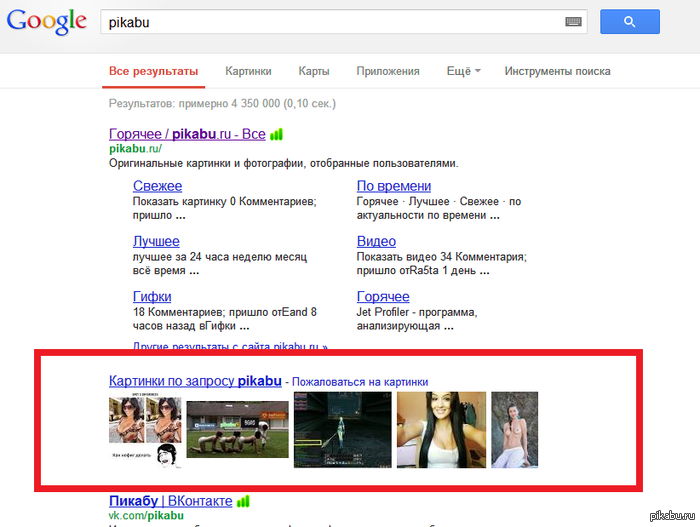Open the Горячее / pikabu.ru result title
The height and width of the screenshot is (527, 700).
point(187,134)
